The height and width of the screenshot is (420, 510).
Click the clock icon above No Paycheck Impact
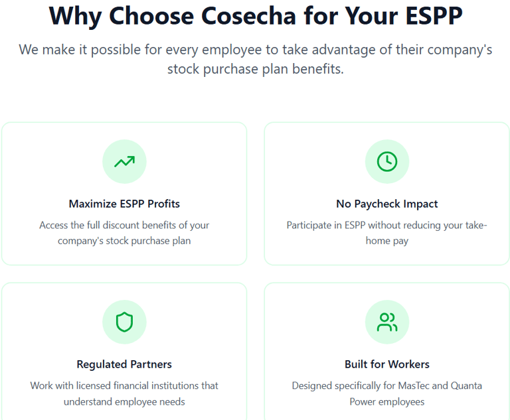(x=386, y=161)
